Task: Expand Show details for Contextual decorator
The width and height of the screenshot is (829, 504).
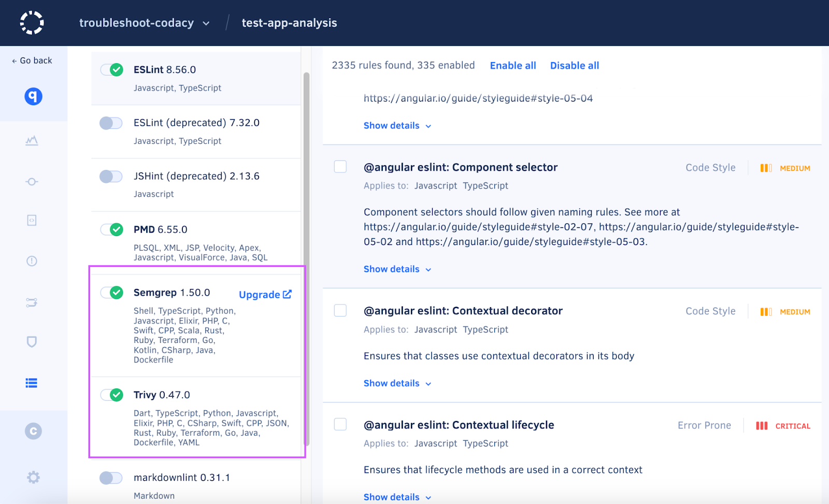Action: click(x=397, y=383)
